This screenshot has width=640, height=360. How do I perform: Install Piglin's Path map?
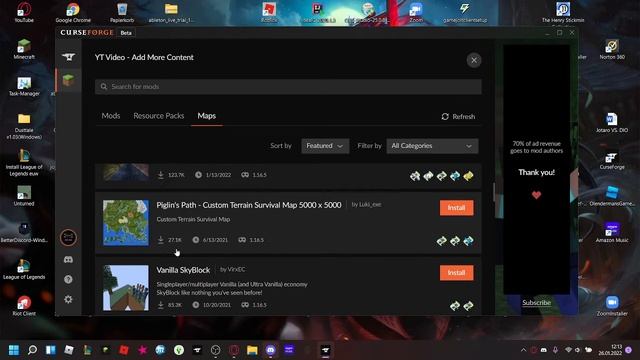point(456,208)
